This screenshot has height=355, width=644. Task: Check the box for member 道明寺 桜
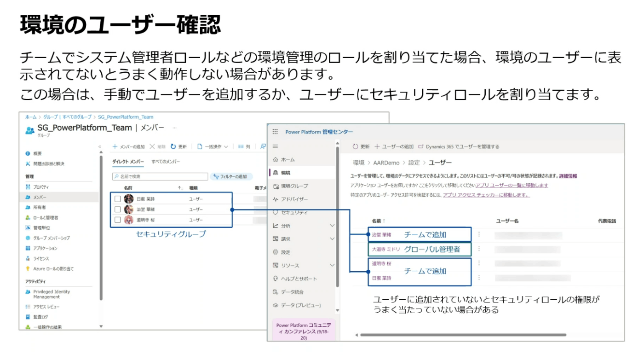[x=118, y=220]
